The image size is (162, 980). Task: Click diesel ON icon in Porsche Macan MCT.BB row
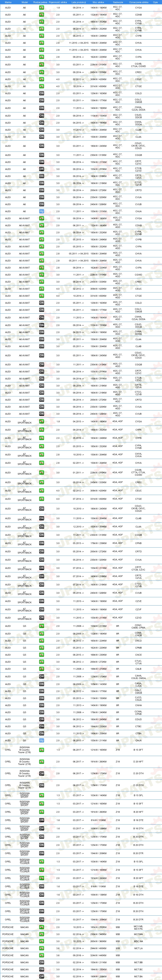click(41, 962)
